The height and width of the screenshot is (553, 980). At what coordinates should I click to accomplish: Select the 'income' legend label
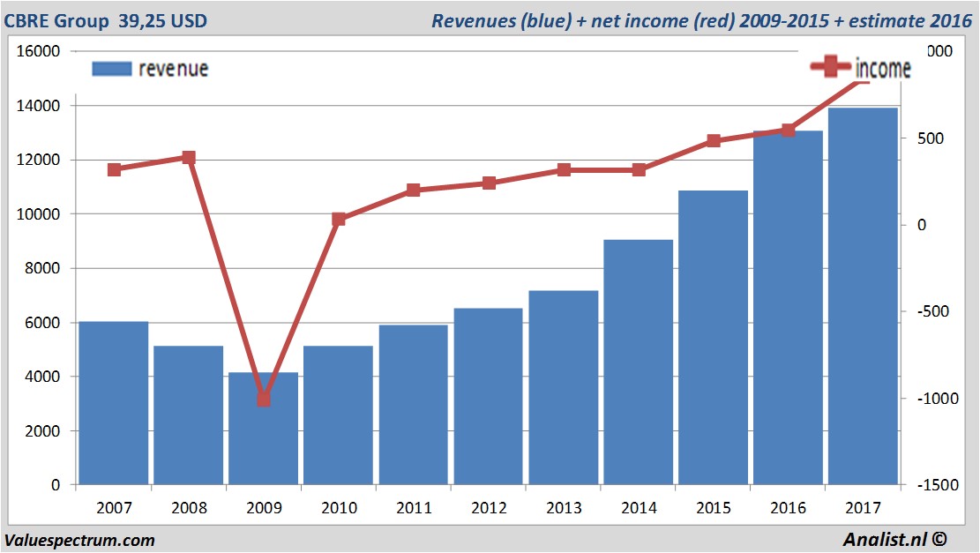click(x=882, y=68)
